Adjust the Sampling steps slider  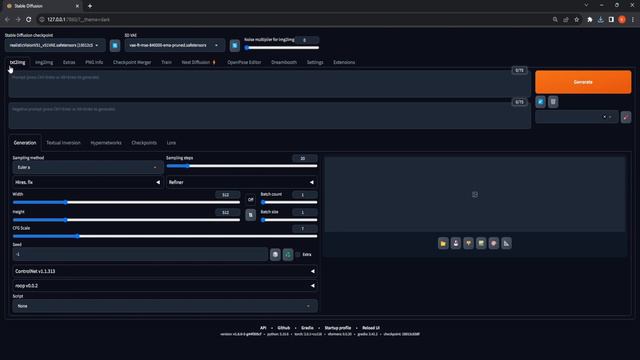point(242,166)
